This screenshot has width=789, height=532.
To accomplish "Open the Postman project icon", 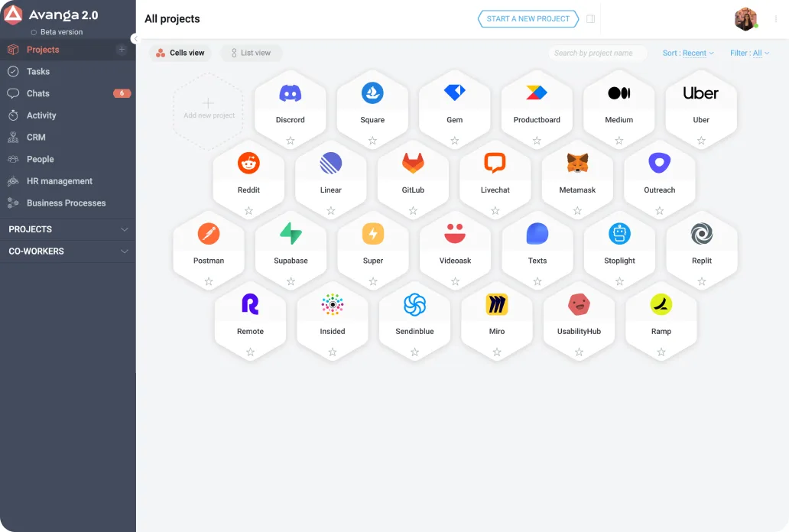I will pos(208,234).
